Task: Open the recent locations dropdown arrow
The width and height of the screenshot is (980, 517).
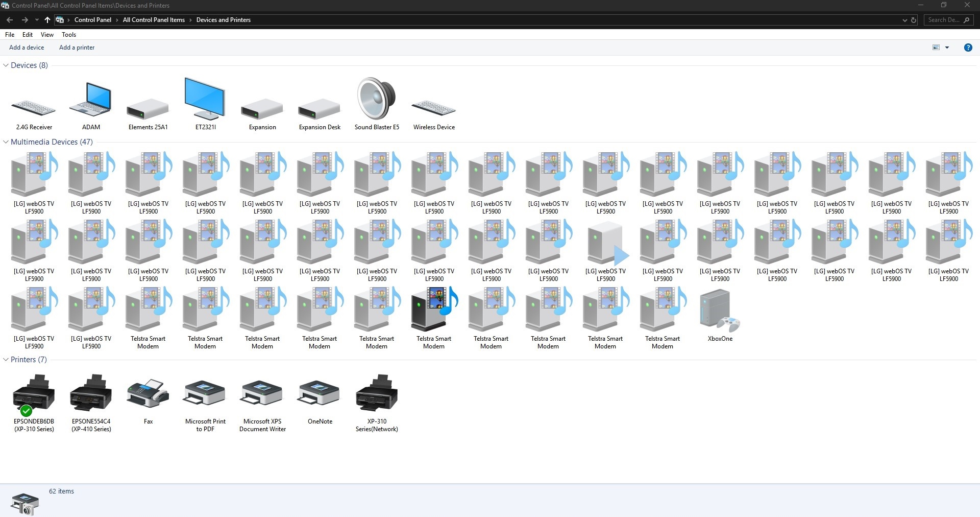Action: pyautogui.click(x=37, y=20)
